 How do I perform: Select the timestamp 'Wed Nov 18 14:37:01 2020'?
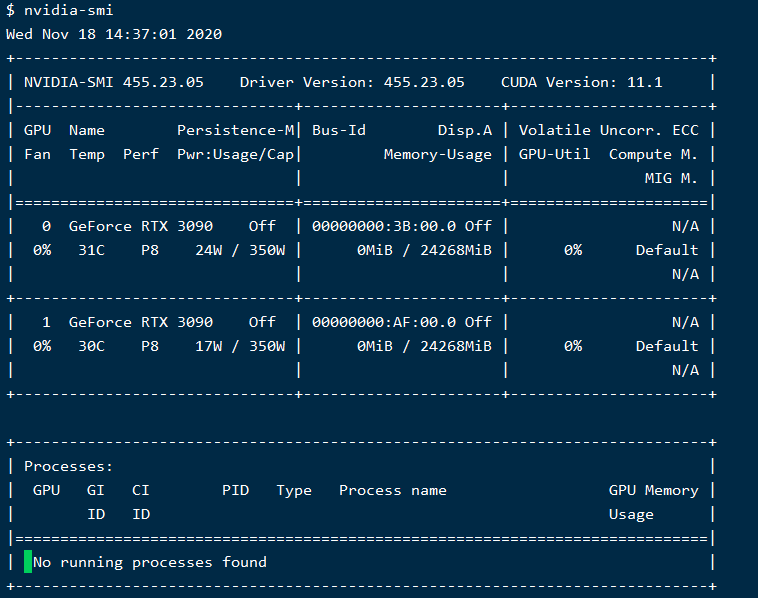point(114,34)
